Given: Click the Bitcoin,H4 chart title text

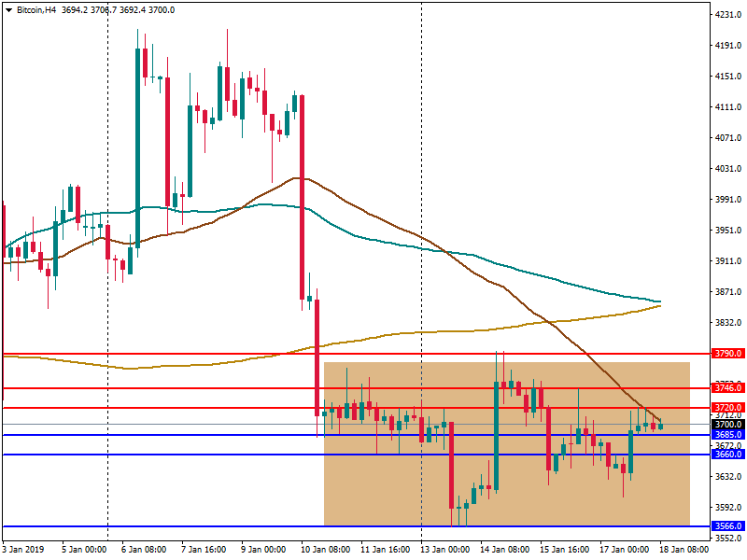Looking at the screenshot, I should pyautogui.click(x=39, y=9).
